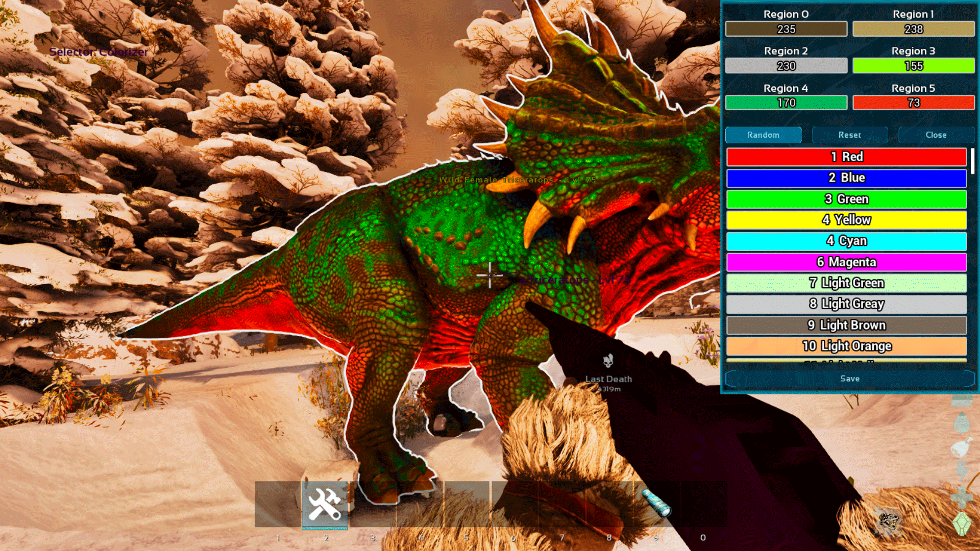Click the flashlight item in hotbar slot 9

(656, 503)
